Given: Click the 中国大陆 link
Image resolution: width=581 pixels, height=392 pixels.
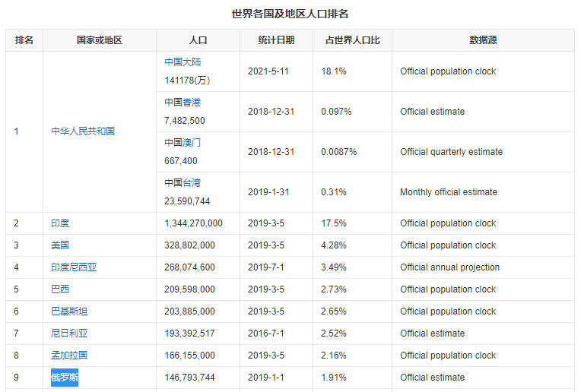Looking at the screenshot, I should point(183,62).
